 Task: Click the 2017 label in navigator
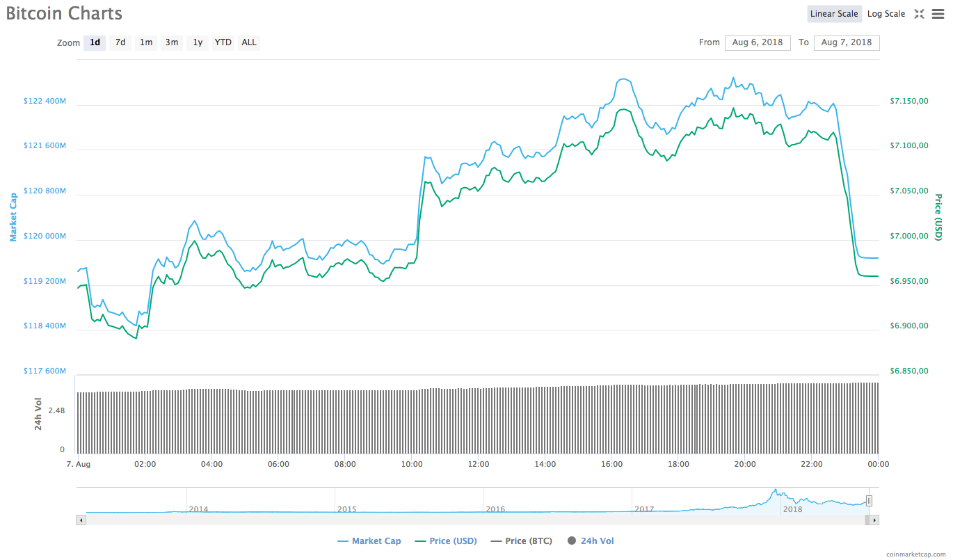[x=644, y=509]
